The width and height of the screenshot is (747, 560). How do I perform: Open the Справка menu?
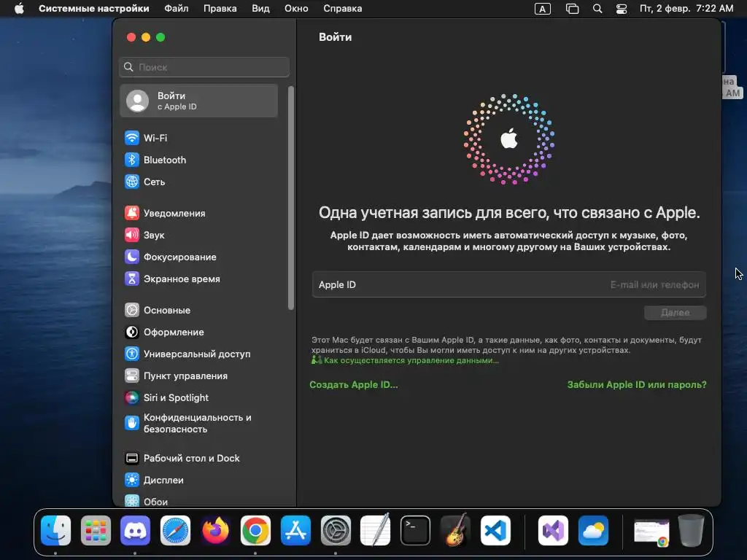point(343,9)
